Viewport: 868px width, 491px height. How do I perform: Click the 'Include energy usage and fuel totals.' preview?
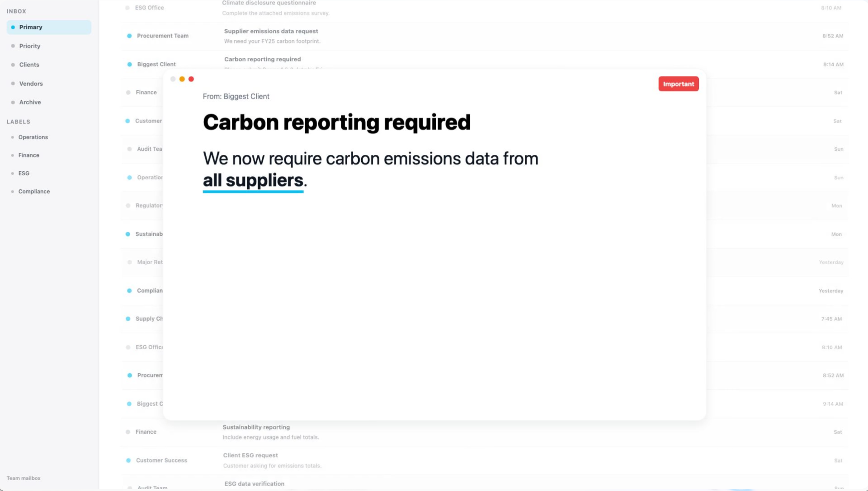[271, 437]
